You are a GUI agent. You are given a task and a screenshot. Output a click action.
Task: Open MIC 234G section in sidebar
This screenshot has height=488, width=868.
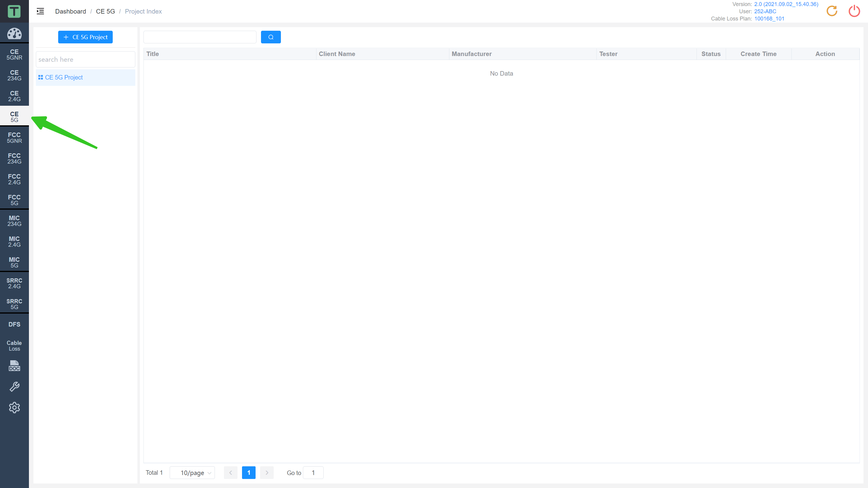[14, 221]
